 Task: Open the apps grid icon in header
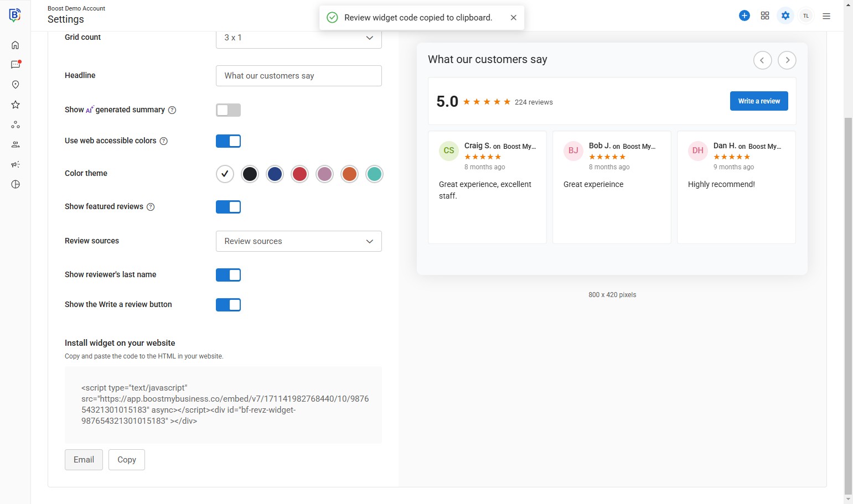pos(765,16)
